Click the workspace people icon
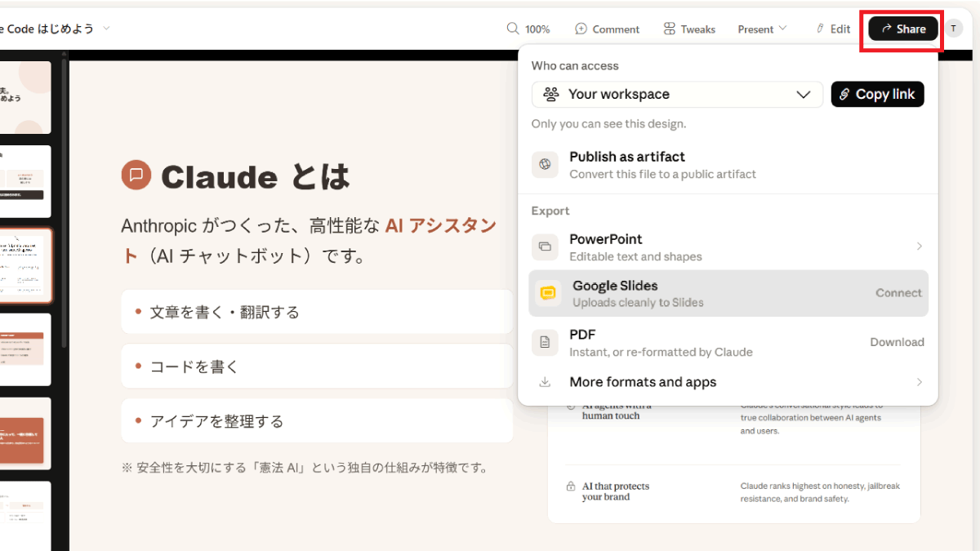 [x=551, y=94]
